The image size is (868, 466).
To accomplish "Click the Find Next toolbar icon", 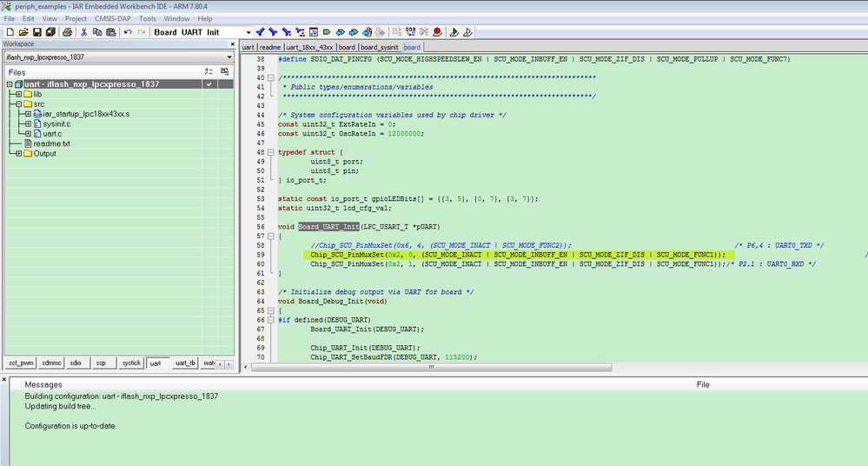I will coord(273,32).
